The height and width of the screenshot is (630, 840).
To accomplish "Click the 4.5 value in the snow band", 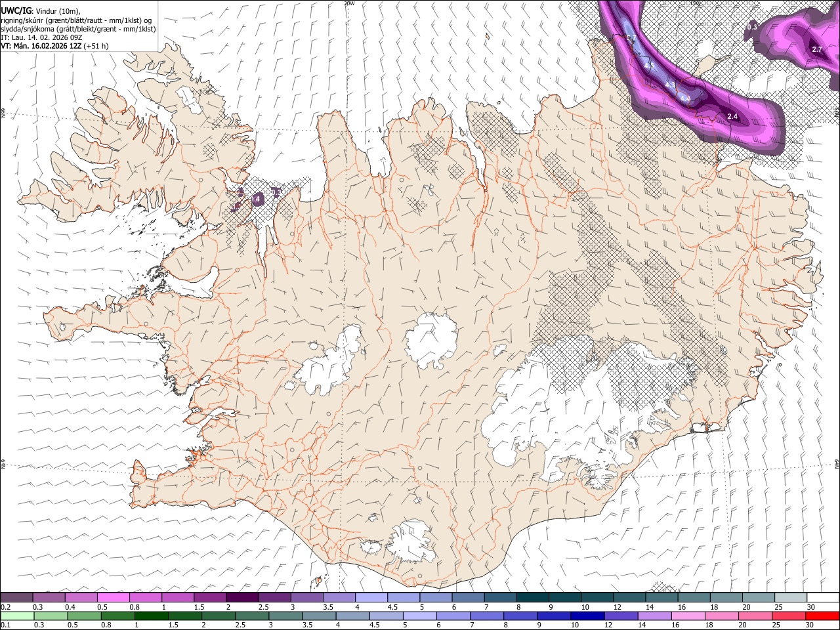I will click(x=649, y=66).
